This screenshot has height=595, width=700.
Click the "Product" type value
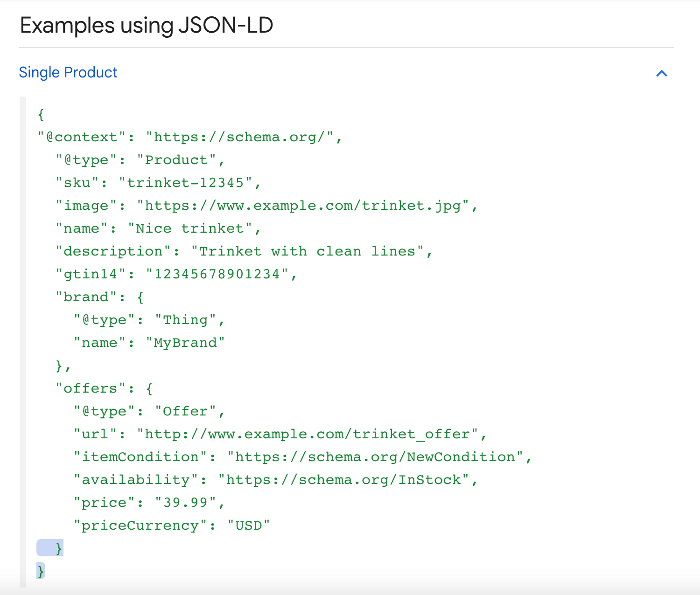click(176, 160)
